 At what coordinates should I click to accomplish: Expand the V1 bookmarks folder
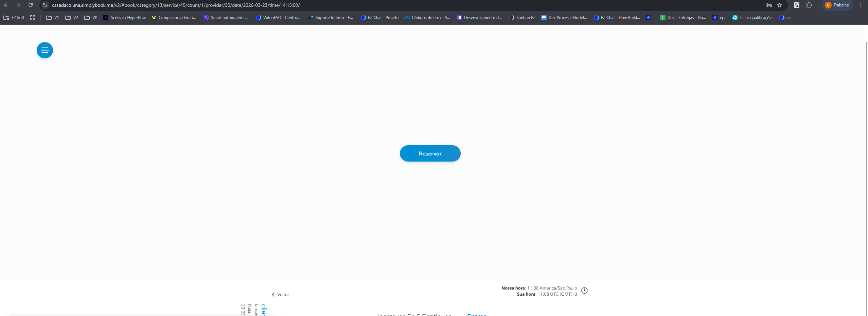click(53, 18)
